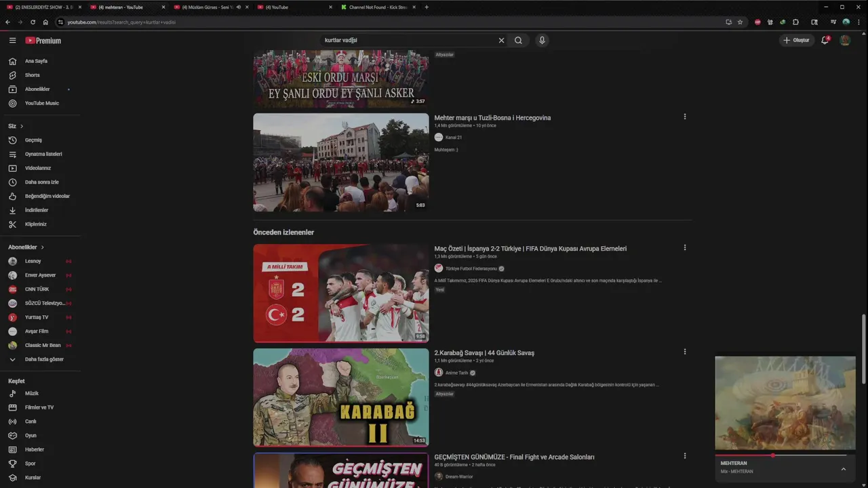The height and width of the screenshot is (488, 868).
Task: Open options menu for Maç Özeti İspanya-Türkiye video
Action: pos(685,247)
